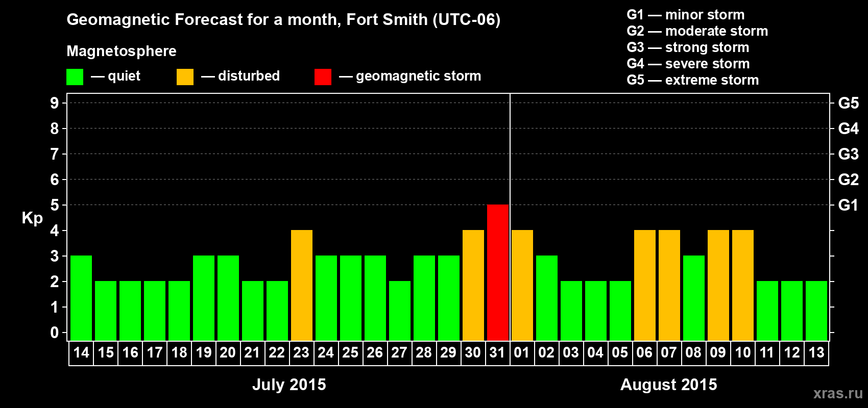The width and height of the screenshot is (868, 408).
Task: Click the date label 05
Action: coord(620,352)
